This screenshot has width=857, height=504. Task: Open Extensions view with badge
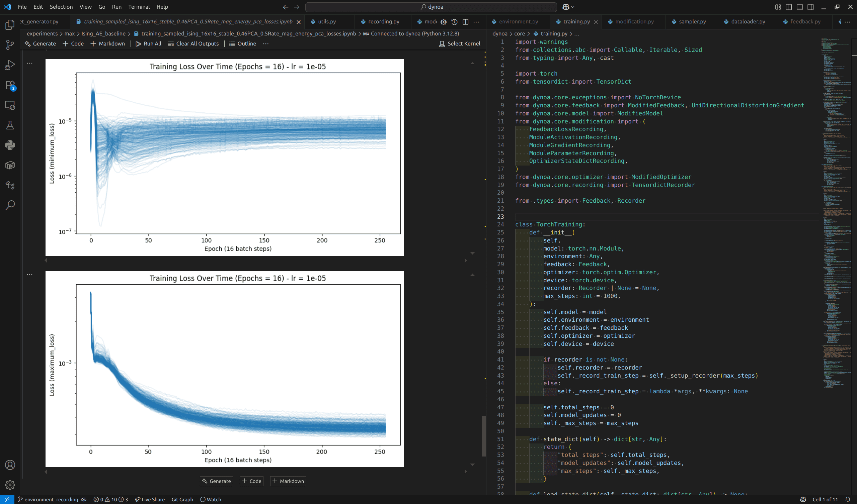[x=10, y=85]
